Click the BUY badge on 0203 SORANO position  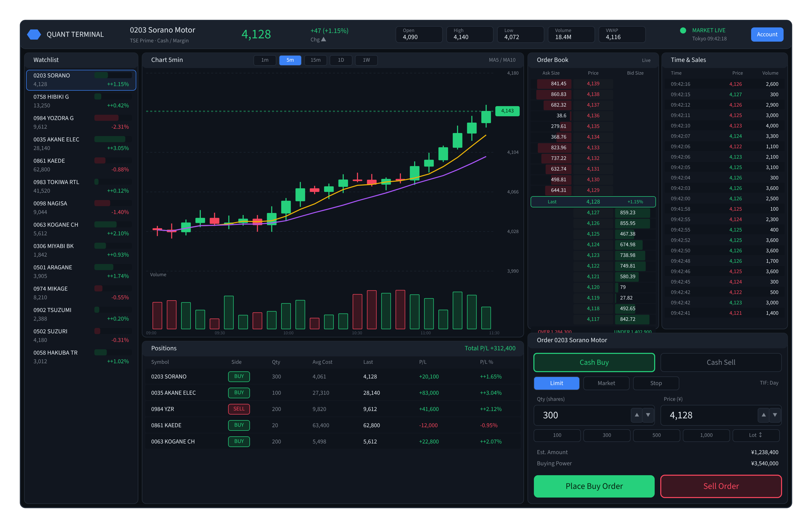[x=239, y=376]
